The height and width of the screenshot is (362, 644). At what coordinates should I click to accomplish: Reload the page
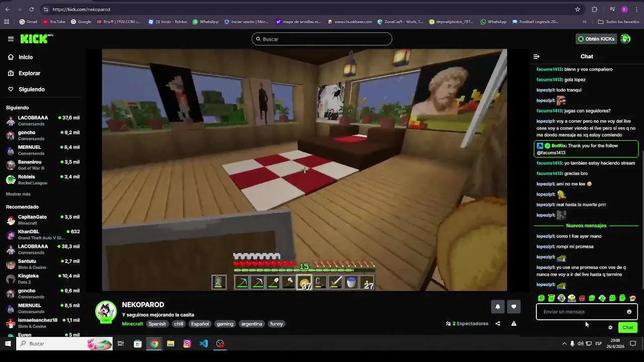click(31, 9)
